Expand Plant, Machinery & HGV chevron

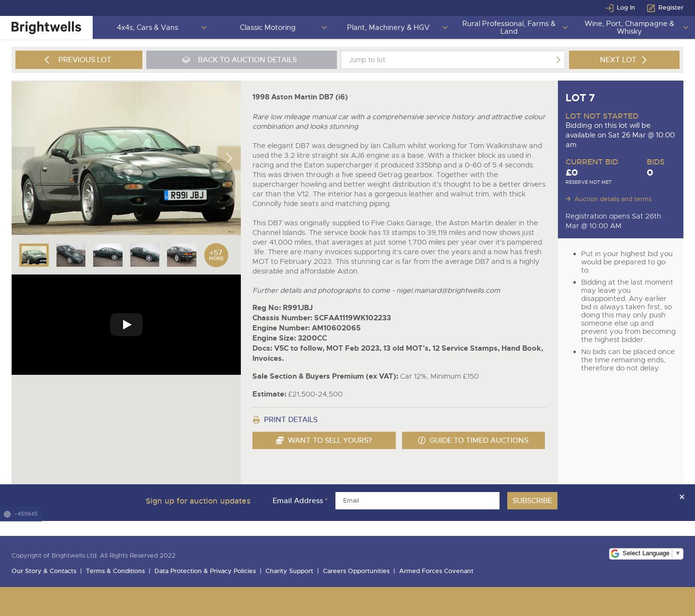click(x=445, y=27)
